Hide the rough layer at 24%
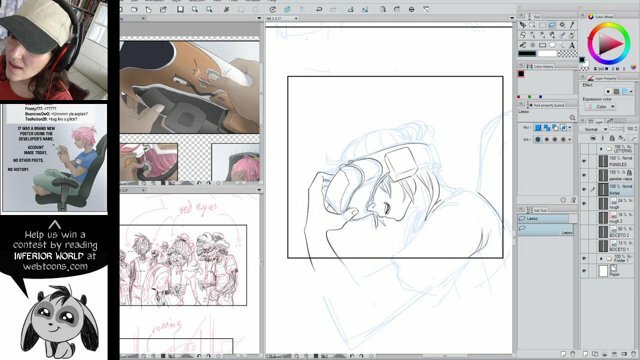 (x=584, y=203)
